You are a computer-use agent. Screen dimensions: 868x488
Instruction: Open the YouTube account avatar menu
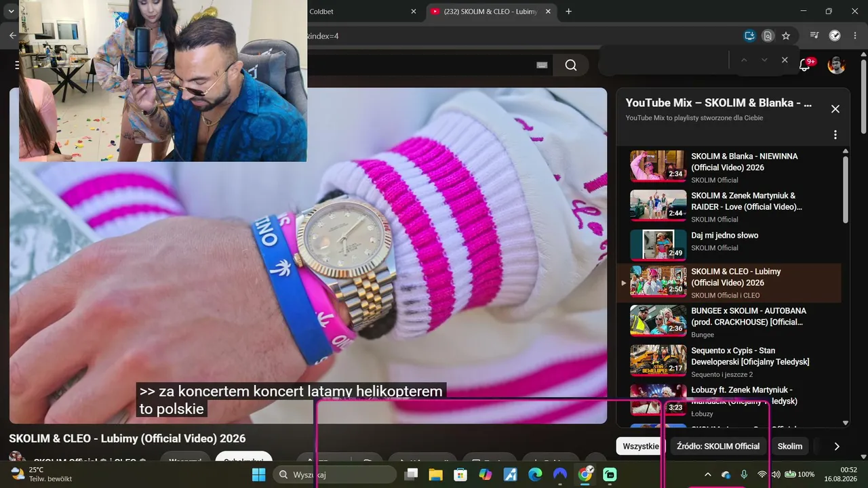point(836,65)
